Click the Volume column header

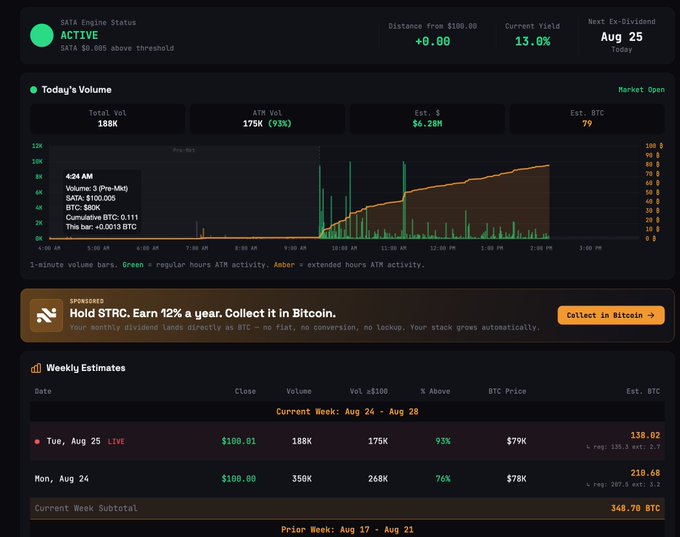299,391
